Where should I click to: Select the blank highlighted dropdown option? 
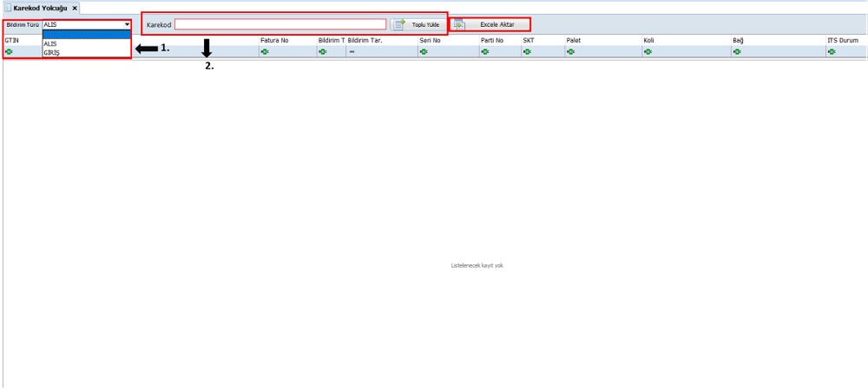point(86,35)
